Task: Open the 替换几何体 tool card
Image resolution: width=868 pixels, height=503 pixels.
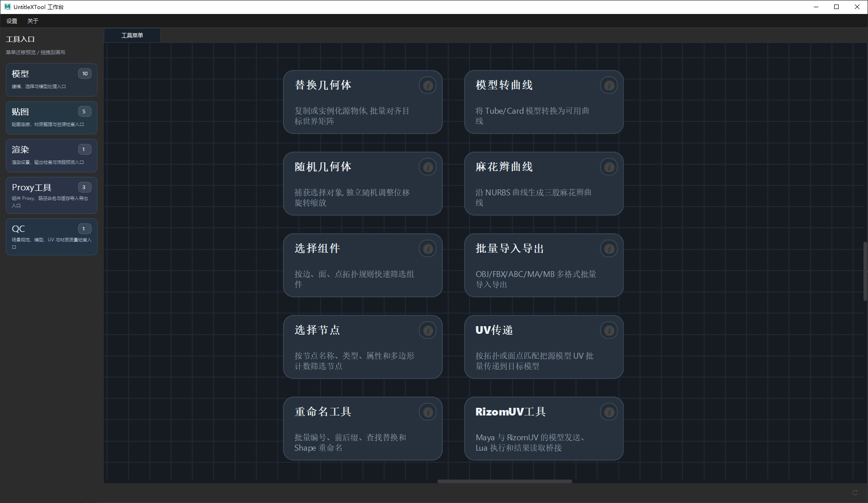Action: 362,102
